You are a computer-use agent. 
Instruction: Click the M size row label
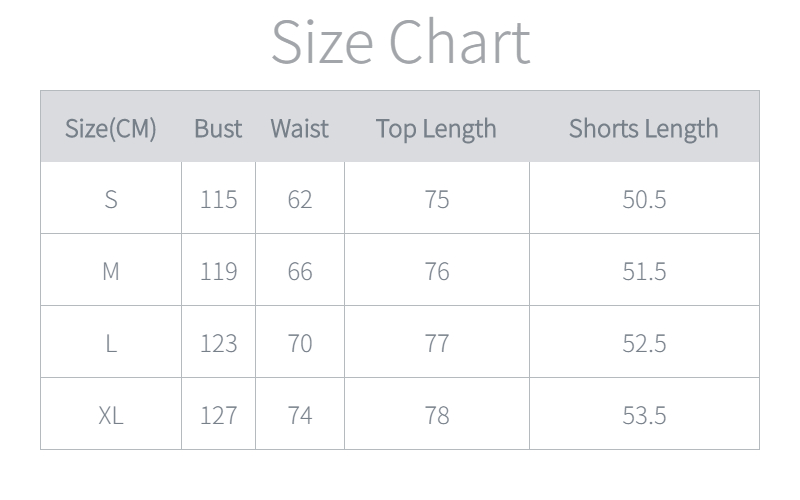tap(111, 271)
